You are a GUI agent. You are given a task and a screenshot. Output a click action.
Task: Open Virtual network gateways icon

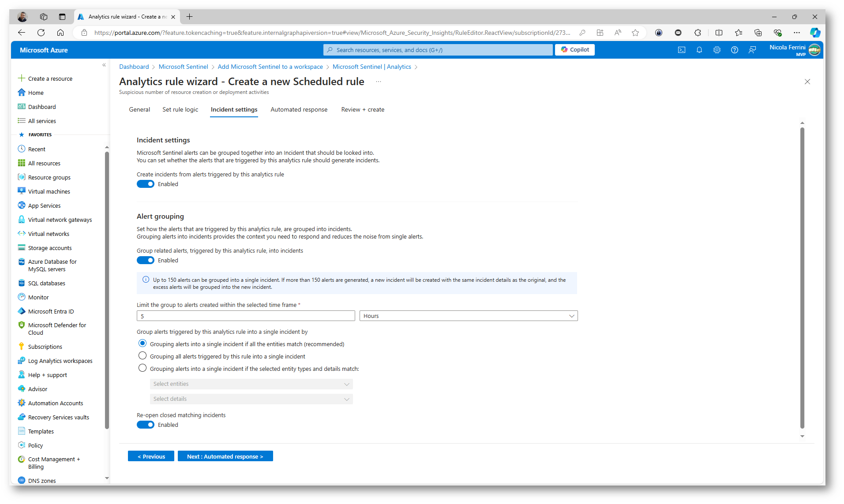[x=21, y=219]
